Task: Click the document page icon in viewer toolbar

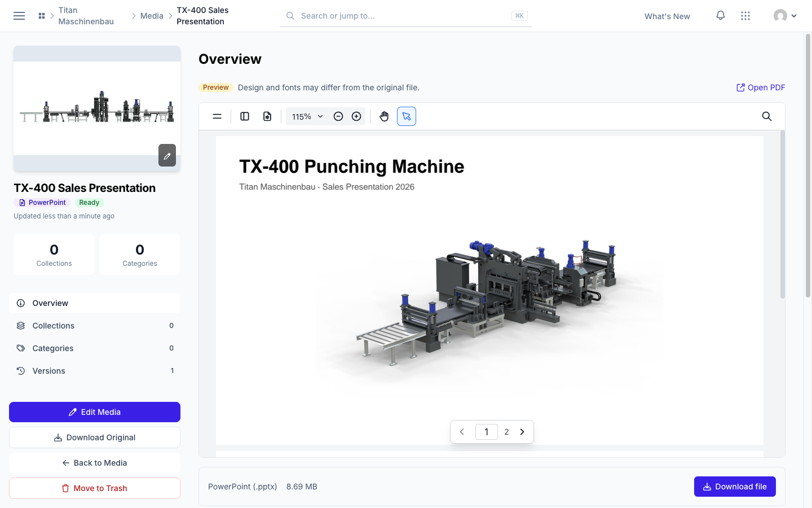Action: coord(267,116)
